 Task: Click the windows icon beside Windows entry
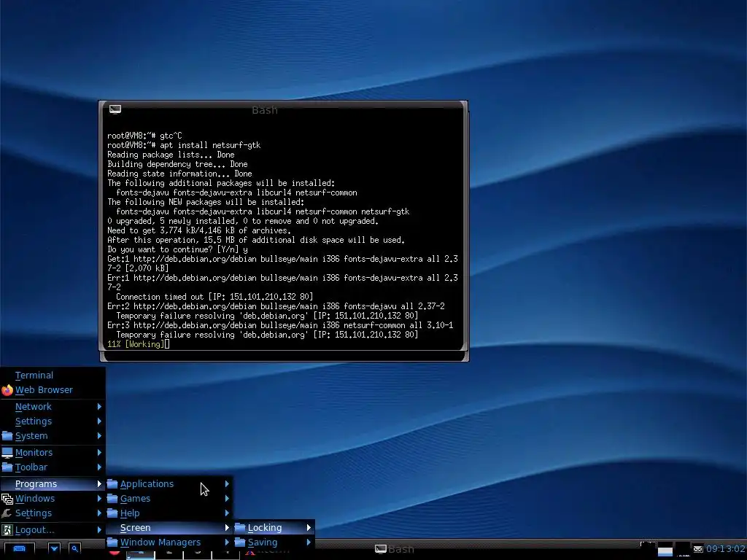coord(7,499)
